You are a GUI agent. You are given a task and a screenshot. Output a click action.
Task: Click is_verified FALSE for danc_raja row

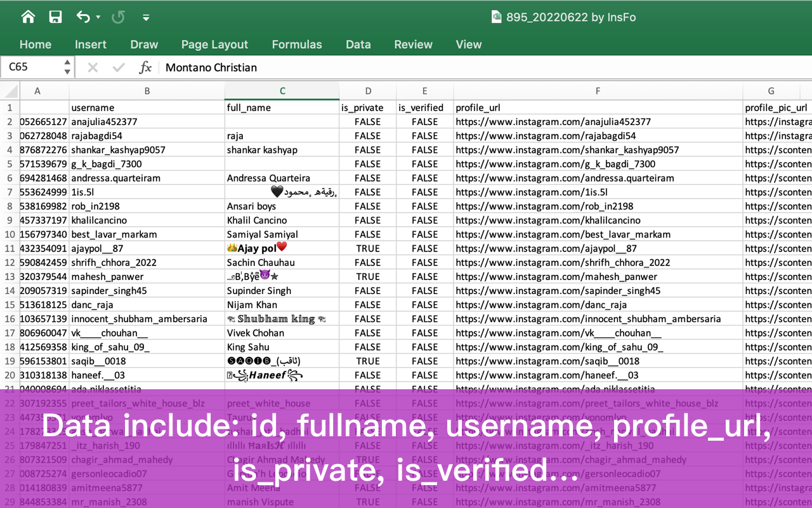pyautogui.click(x=424, y=305)
